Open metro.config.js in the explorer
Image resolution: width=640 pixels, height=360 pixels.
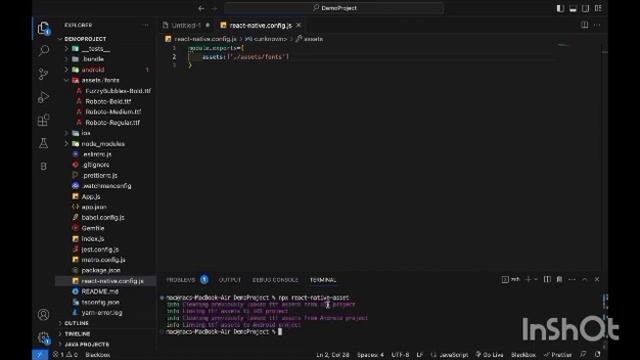(x=103, y=260)
